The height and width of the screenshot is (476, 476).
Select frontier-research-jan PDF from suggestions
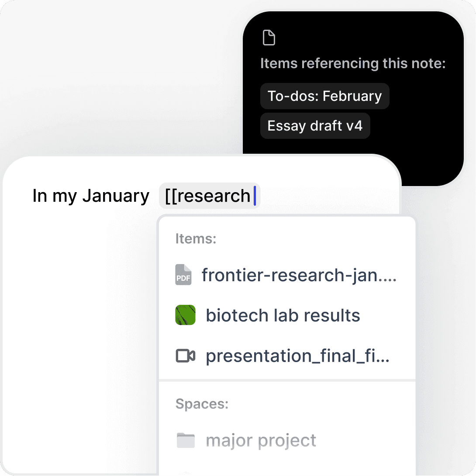pyautogui.click(x=299, y=275)
